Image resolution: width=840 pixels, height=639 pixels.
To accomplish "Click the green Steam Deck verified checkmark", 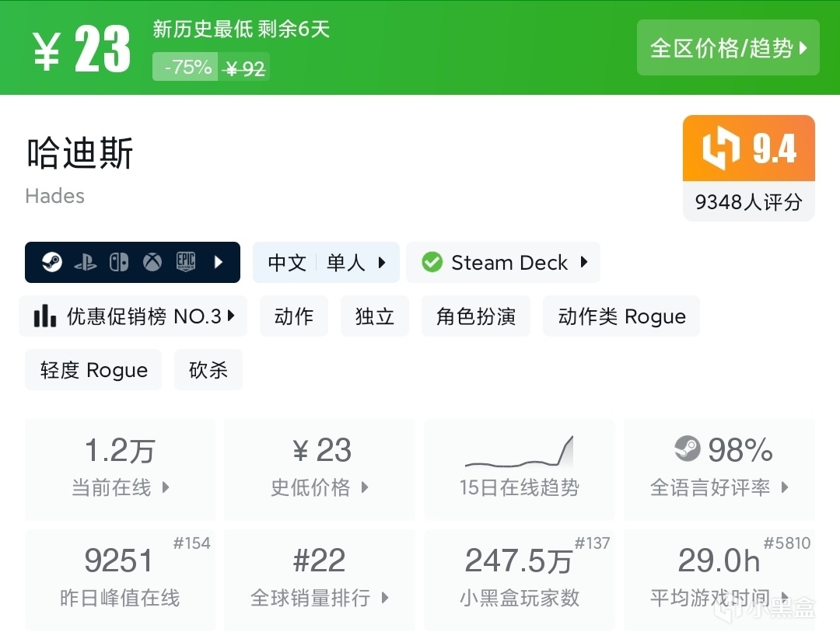I will coord(432,263).
